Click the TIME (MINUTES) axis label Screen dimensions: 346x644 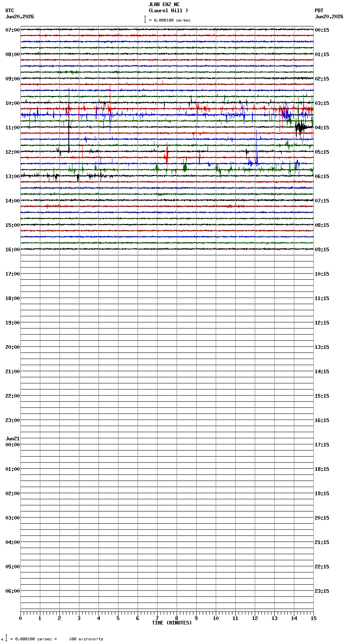[172, 623]
